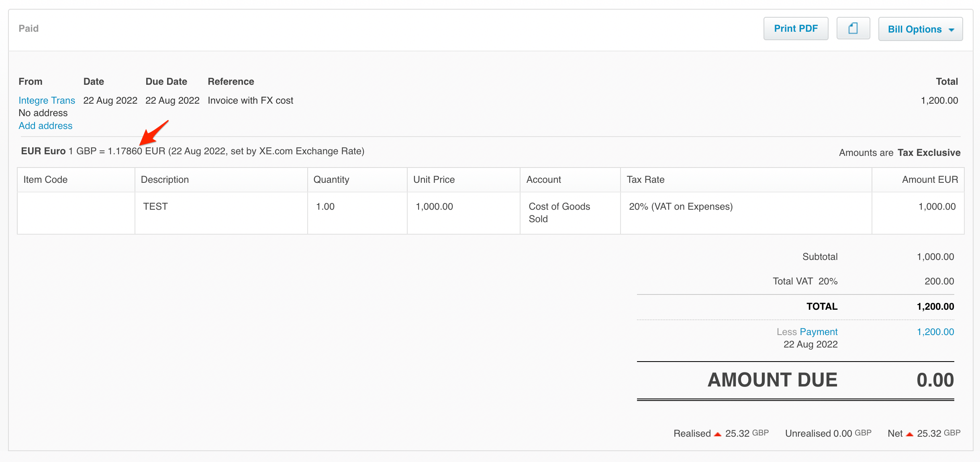Click the chevron arrow on Bill Options

point(951,29)
